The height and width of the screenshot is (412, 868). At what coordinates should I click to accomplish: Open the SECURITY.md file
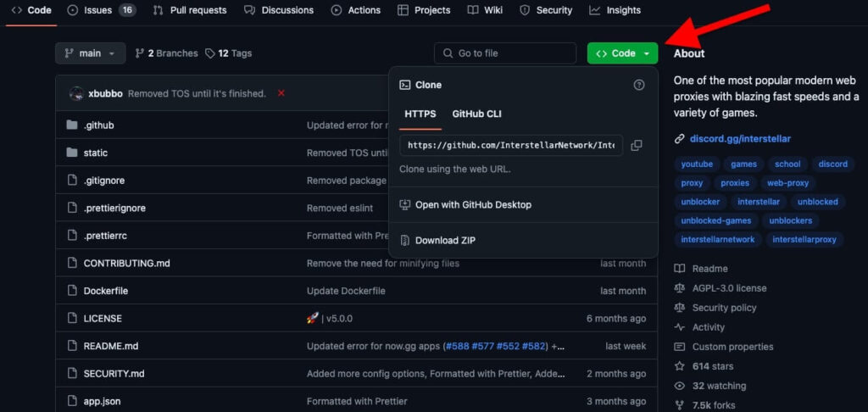tap(114, 375)
